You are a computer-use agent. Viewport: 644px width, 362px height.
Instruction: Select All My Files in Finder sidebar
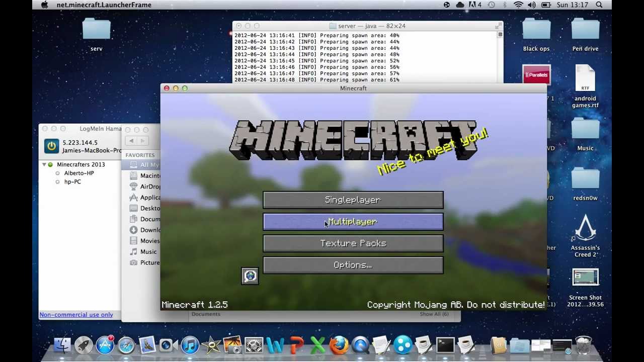(x=142, y=165)
